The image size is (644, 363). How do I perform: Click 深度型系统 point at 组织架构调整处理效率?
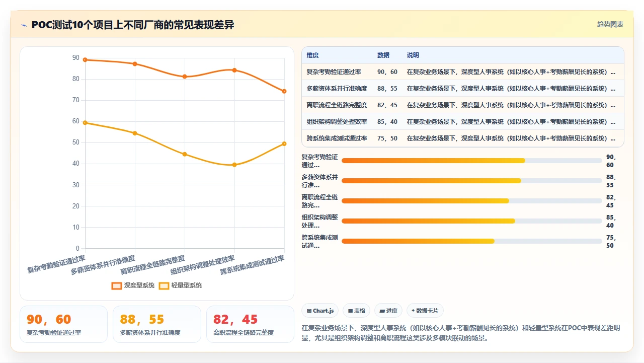click(x=234, y=70)
